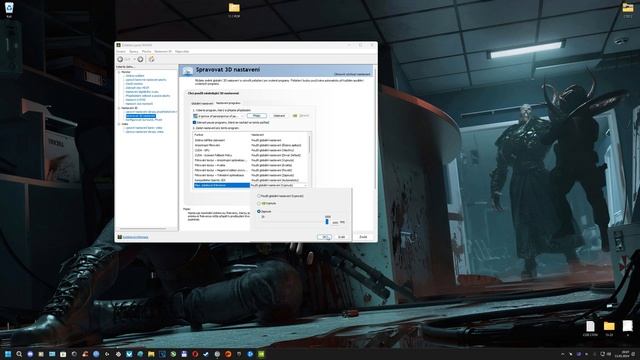Collapse the Nastavení 3D tree group
The image size is (640, 360).
(119, 108)
